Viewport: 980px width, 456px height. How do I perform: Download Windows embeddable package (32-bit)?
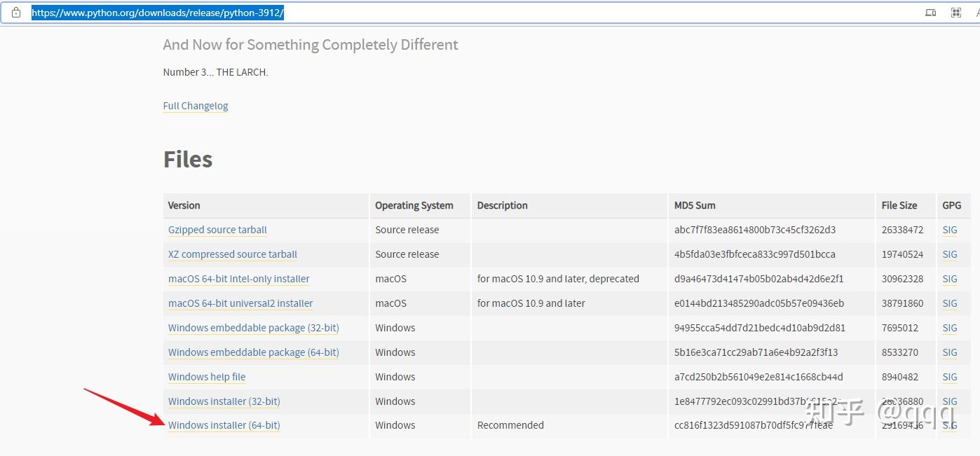(x=253, y=328)
